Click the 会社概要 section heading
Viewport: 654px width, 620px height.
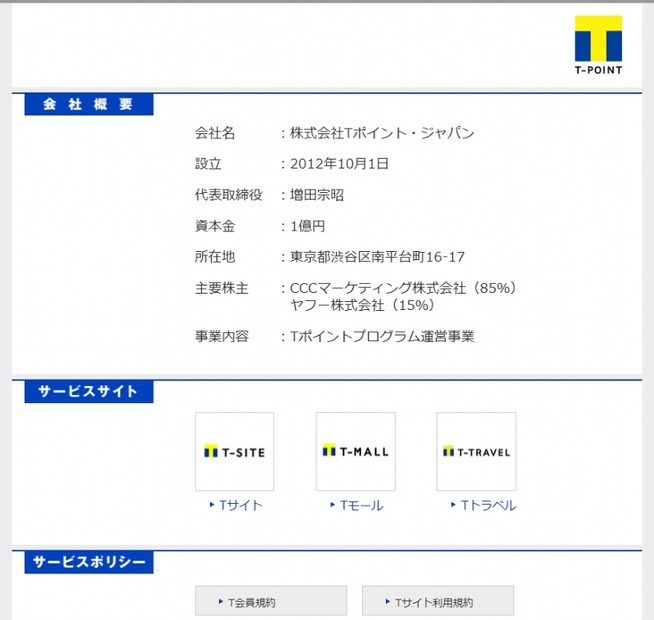(89, 104)
